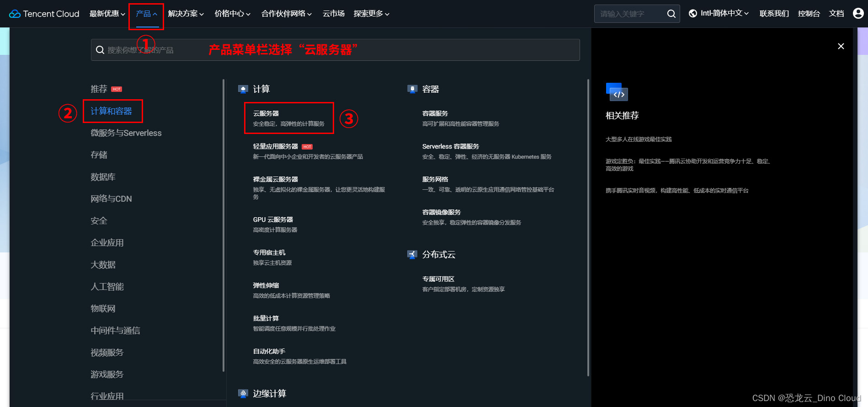
Task: Open the 弹性伸缩 product
Action: [266, 285]
